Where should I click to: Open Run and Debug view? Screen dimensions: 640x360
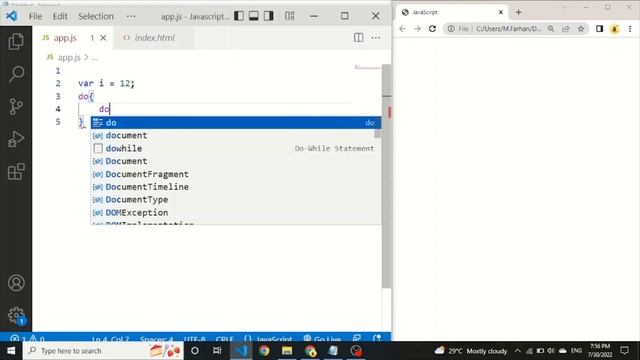point(16,139)
